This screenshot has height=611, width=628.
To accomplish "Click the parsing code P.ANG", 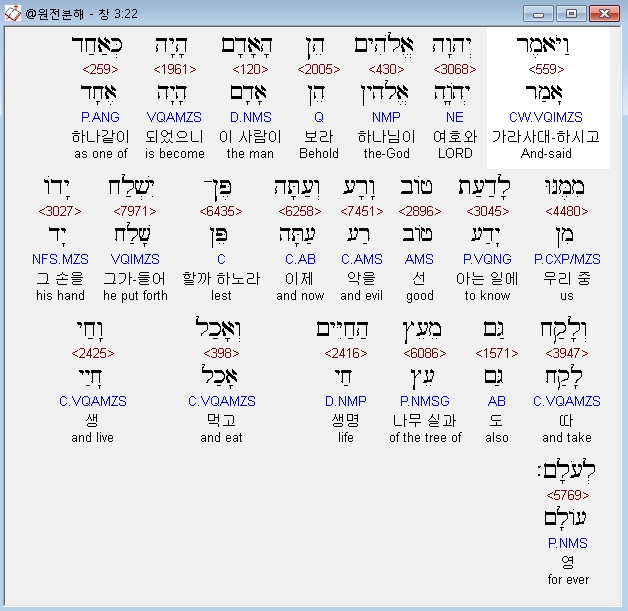I will coord(100,117).
